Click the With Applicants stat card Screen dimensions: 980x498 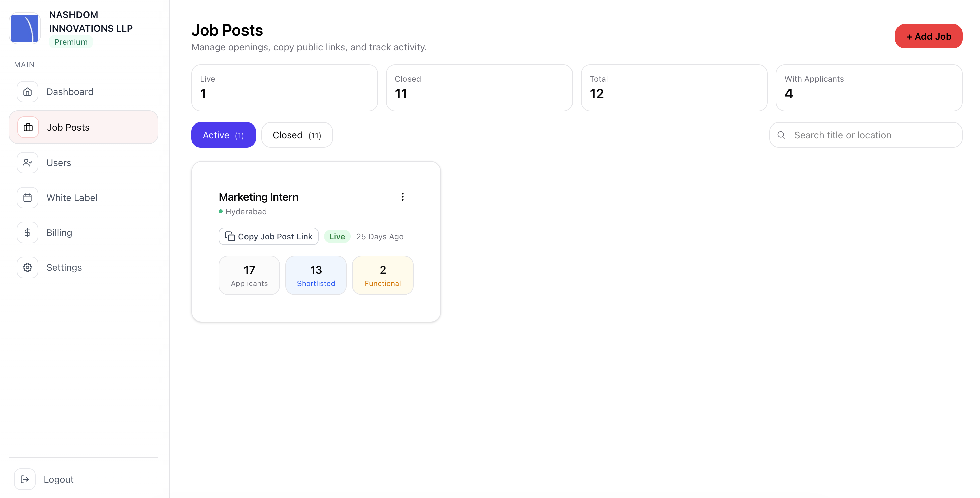click(869, 88)
